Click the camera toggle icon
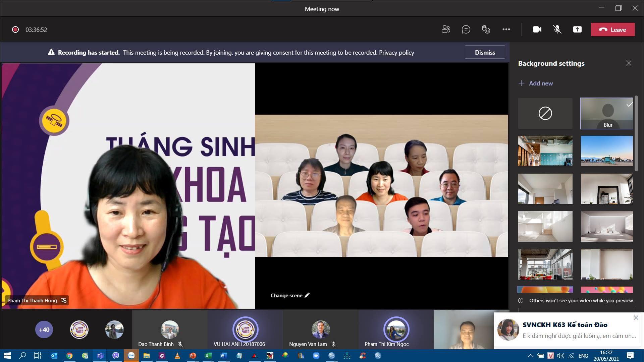This screenshot has height=362, width=644. click(x=537, y=29)
